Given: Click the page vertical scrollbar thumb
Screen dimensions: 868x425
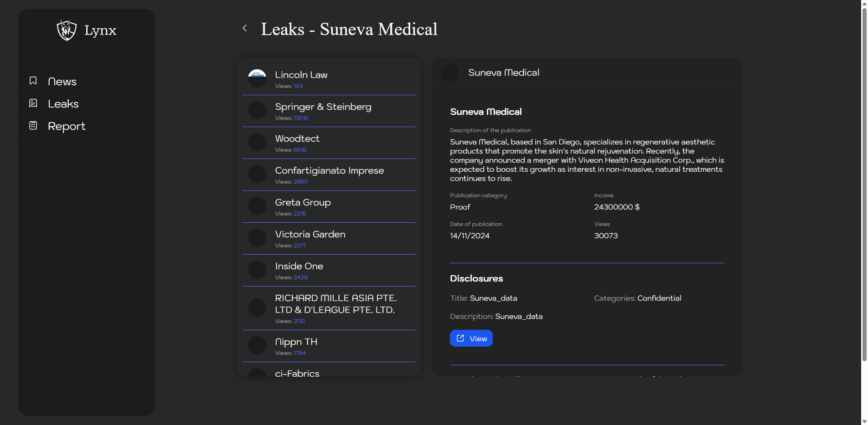Looking at the screenshot, I should (864, 182).
